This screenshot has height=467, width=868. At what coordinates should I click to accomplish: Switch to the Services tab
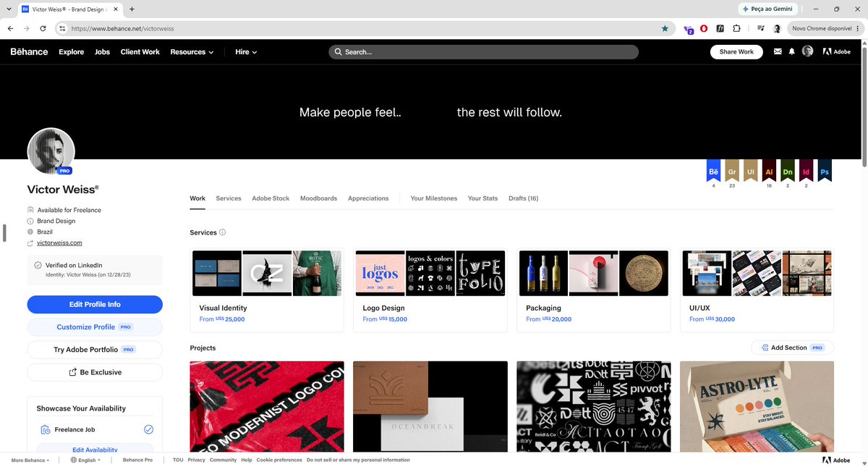click(229, 198)
